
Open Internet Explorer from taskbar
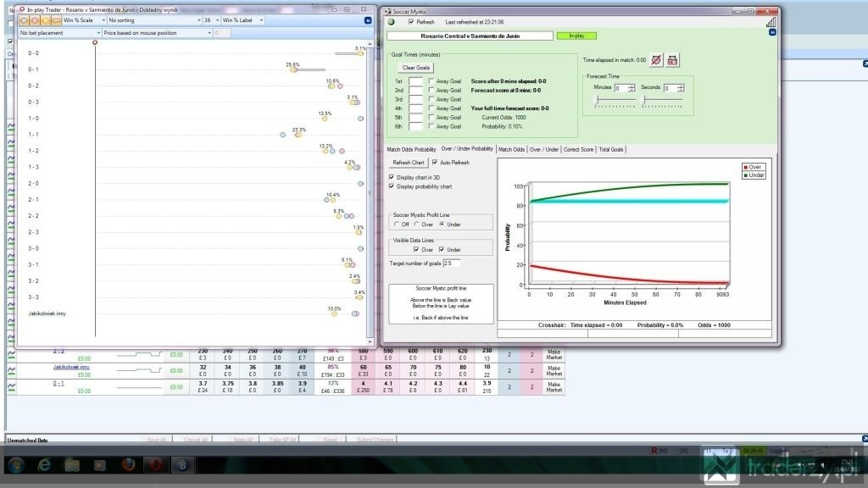44,465
